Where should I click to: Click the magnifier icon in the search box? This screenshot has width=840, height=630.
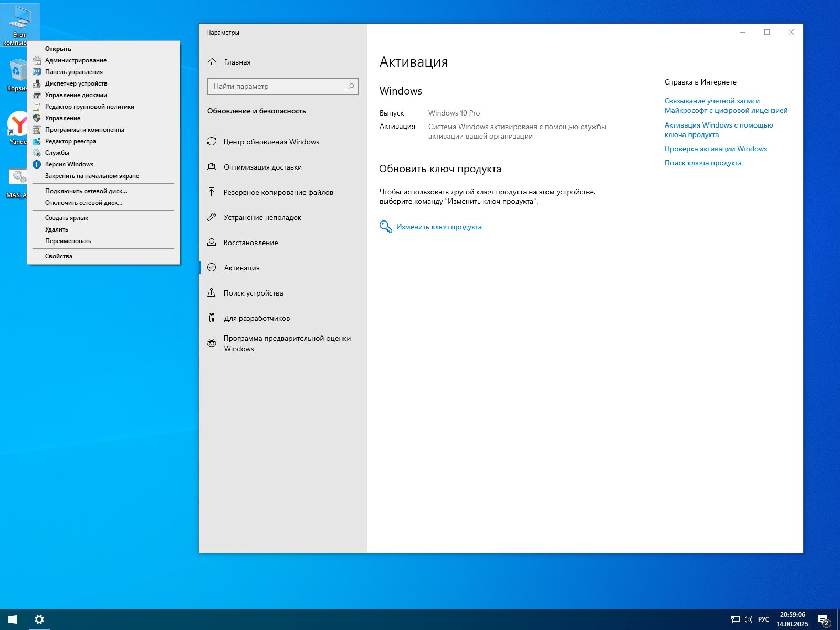pyautogui.click(x=351, y=86)
